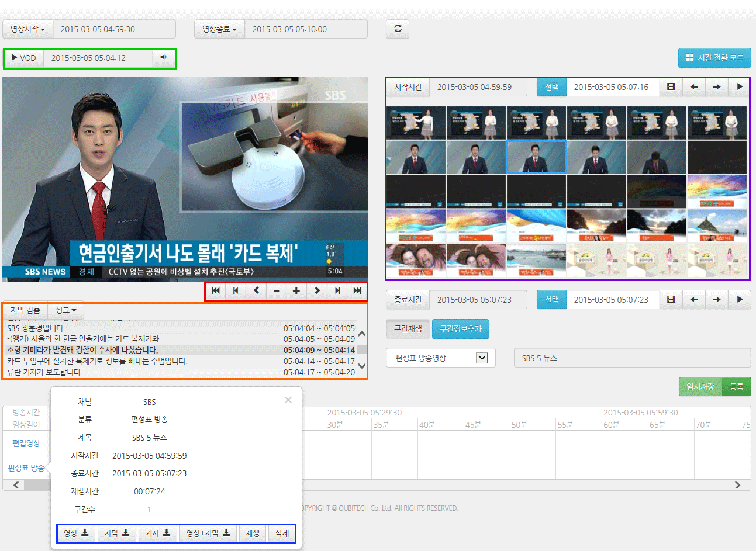Jump to first frame with fast-backward icon

[x=216, y=290]
